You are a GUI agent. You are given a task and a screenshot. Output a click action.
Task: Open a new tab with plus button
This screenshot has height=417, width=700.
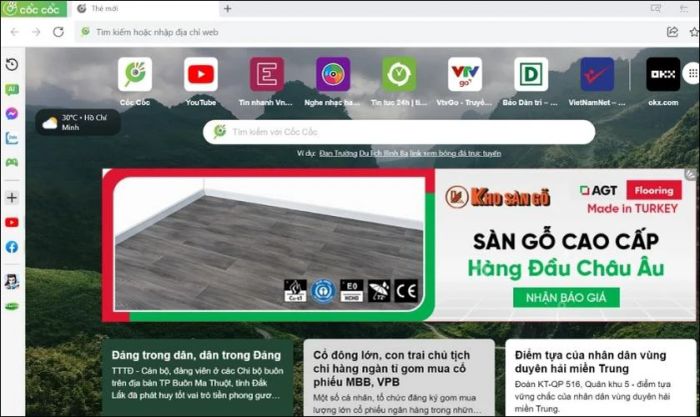coord(227,8)
